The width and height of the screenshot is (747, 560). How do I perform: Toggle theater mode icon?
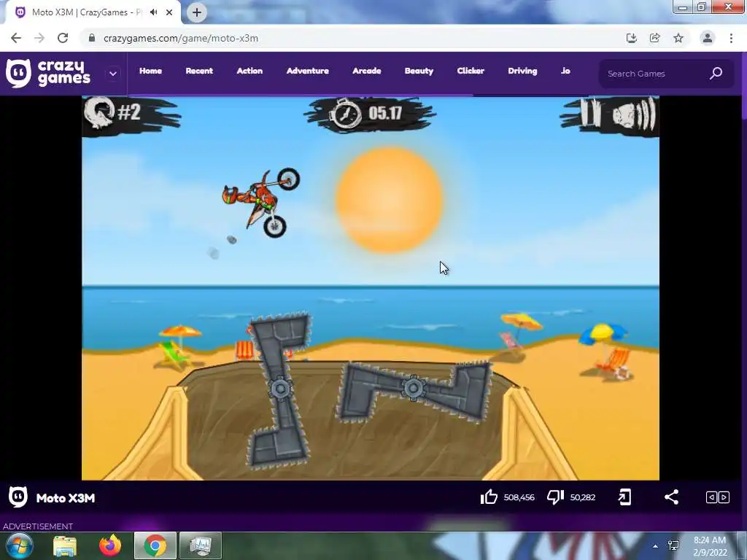click(x=718, y=497)
